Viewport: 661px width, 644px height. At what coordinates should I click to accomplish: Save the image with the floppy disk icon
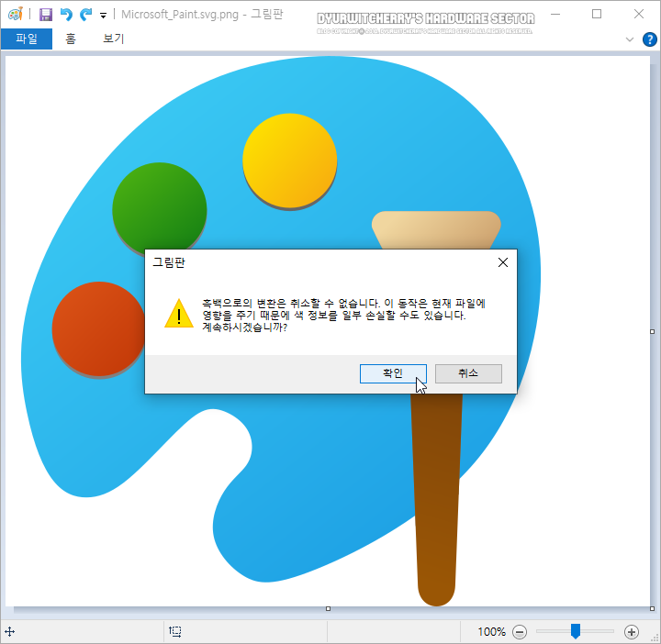coord(46,15)
